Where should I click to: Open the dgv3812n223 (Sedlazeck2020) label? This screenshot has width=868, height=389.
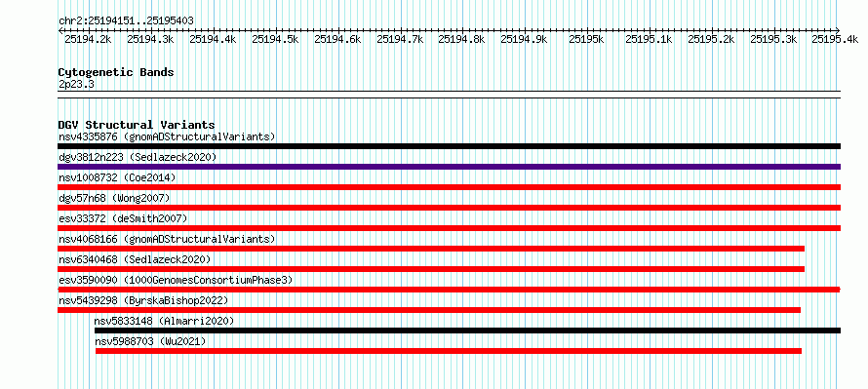[138, 157]
